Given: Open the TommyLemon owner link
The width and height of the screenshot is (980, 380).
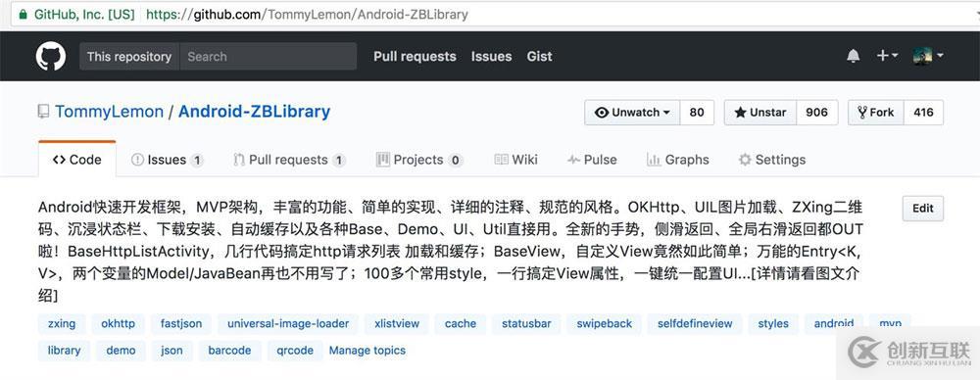Looking at the screenshot, I should click(x=110, y=112).
